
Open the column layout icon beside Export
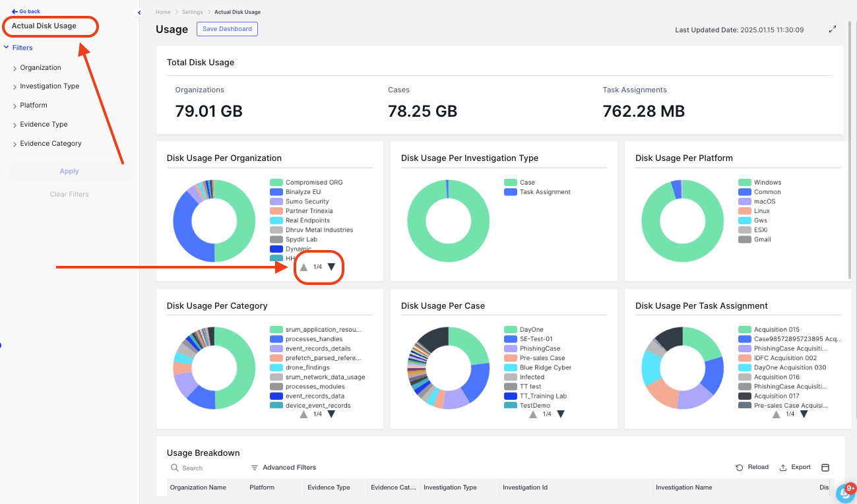point(825,468)
